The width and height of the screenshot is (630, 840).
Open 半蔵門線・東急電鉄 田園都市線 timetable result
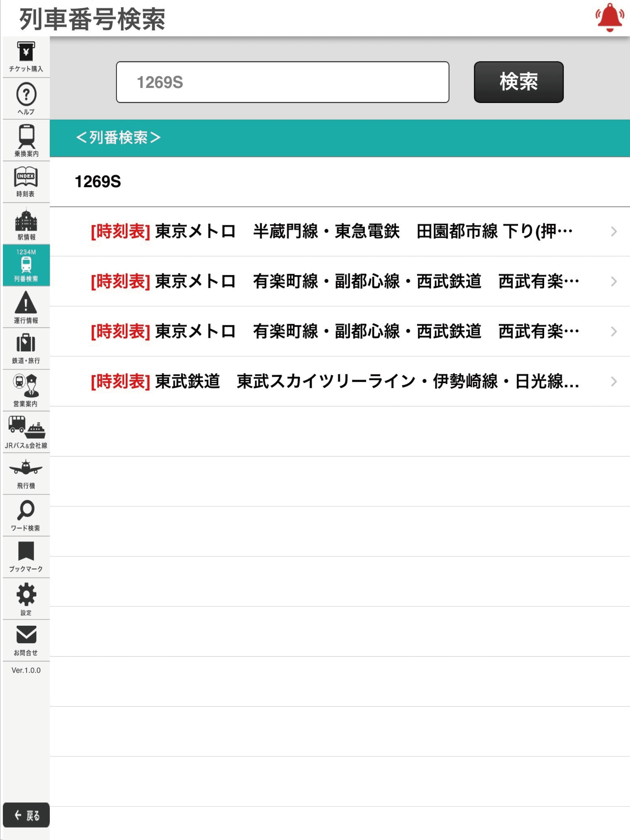(x=340, y=232)
